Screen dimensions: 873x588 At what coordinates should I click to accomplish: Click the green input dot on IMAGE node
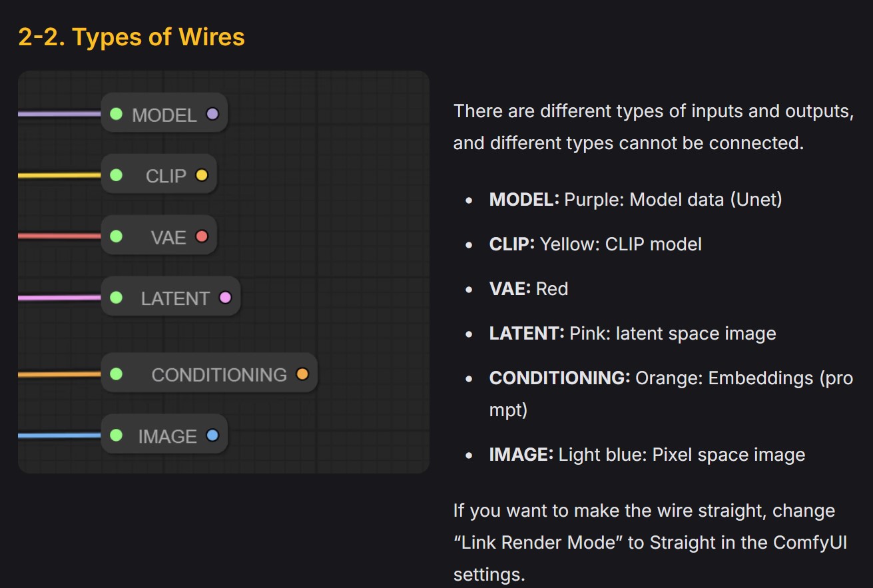[x=116, y=436]
